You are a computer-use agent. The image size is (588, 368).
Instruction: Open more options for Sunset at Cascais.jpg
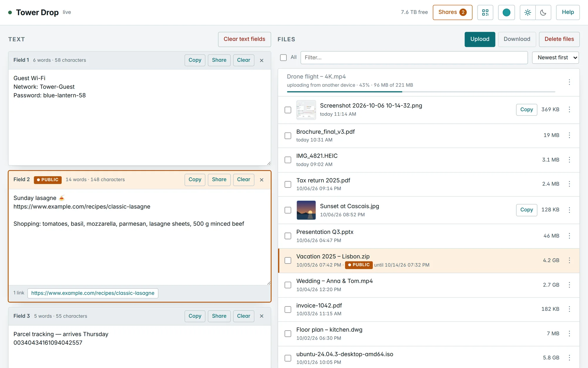[x=569, y=210]
